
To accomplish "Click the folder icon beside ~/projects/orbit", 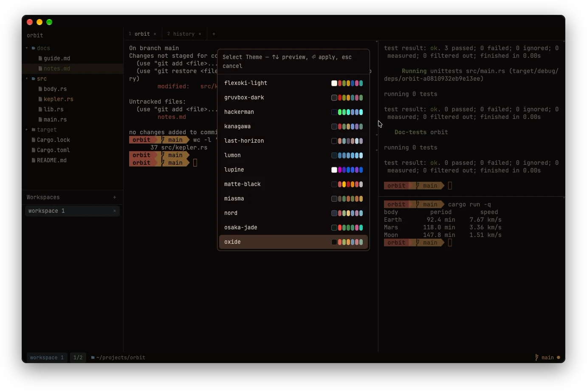I will pyautogui.click(x=93, y=358).
